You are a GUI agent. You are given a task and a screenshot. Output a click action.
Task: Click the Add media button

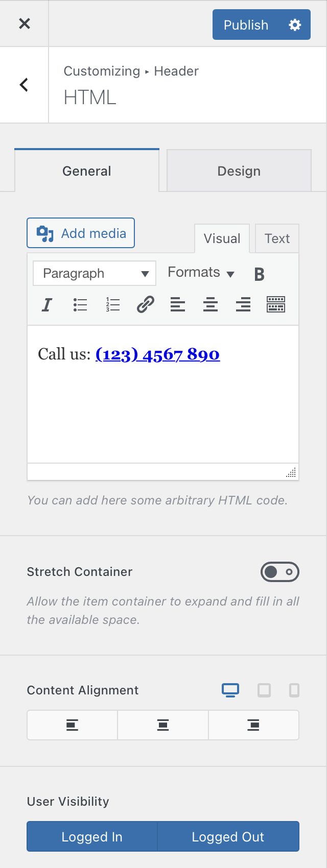coord(81,233)
